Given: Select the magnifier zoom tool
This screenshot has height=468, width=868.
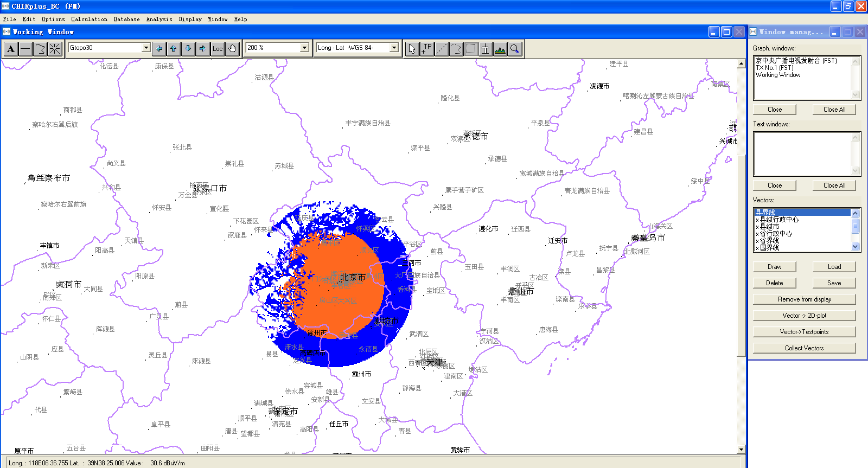Looking at the screenshot, I should pyautogui.click(x=515, y=49).
